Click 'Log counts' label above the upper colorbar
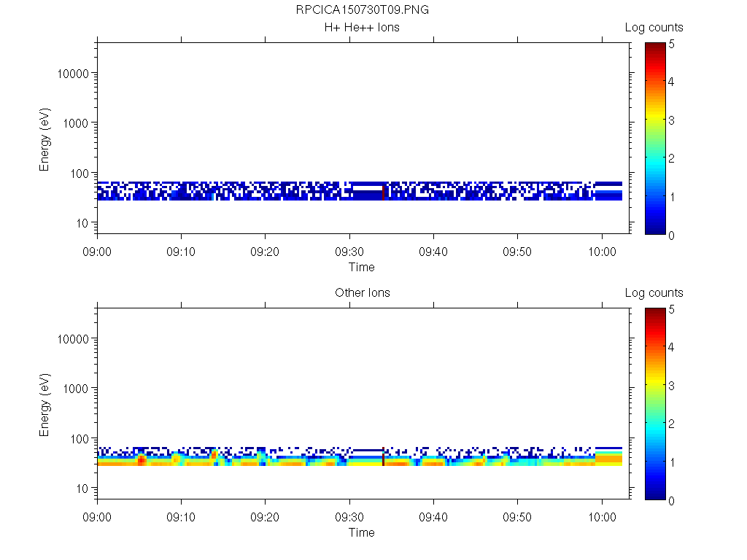 (x=654, y=28)
